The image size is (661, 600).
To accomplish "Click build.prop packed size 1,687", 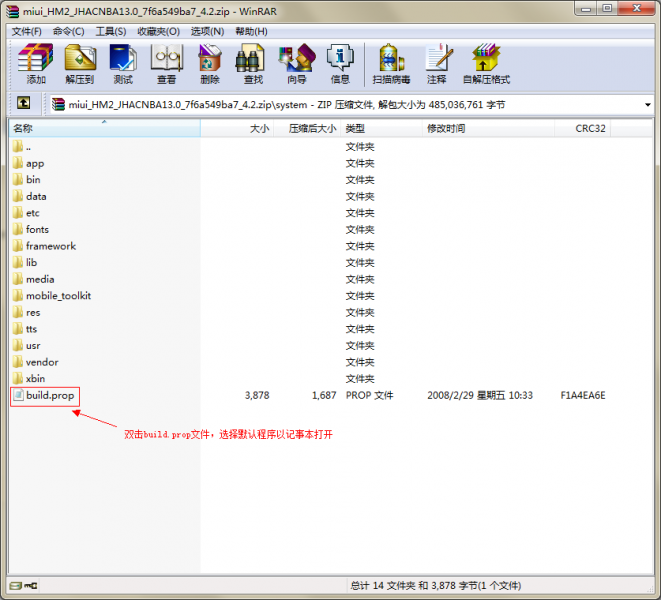I will coord(324,395).
